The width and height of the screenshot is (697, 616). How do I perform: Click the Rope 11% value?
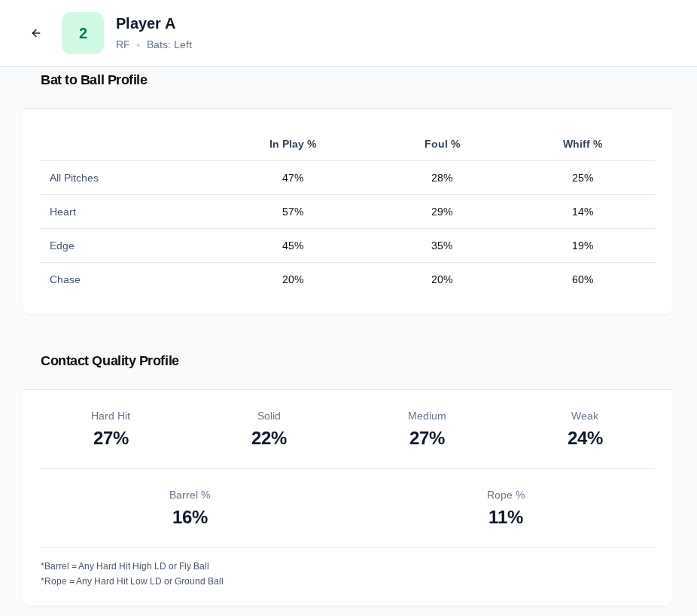(x=506, y=517)
